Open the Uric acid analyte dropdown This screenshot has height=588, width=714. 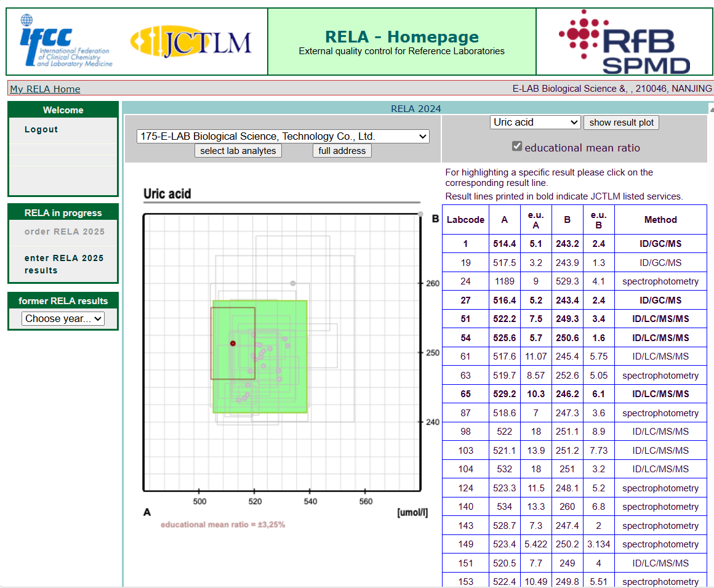tap(535, 122)
